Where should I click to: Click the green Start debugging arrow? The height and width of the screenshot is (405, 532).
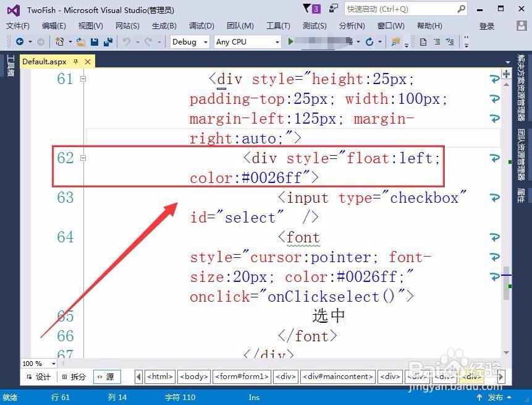[x=290, y=42]
